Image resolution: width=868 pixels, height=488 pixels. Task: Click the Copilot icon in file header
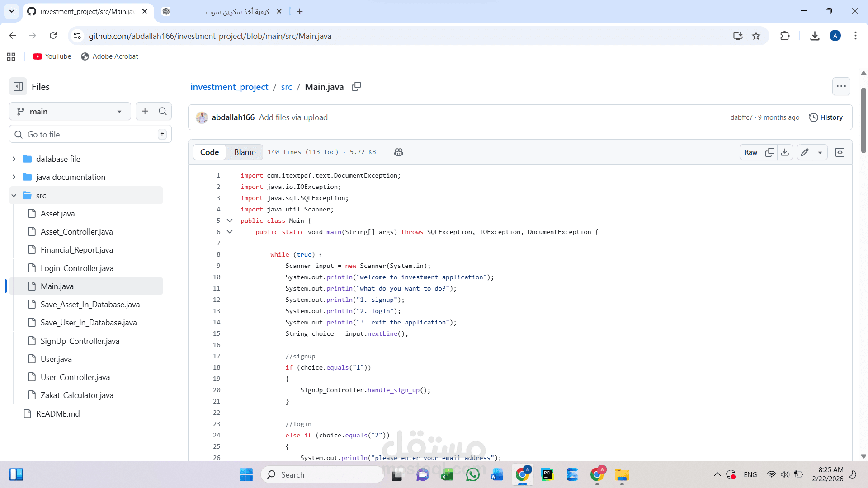(x=398, y=152)
